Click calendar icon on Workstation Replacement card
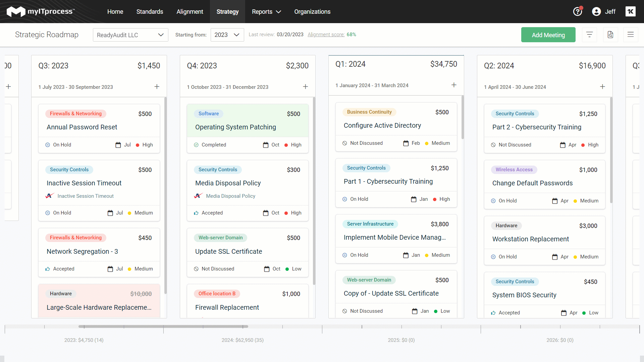644x362 pixels. 555,257
